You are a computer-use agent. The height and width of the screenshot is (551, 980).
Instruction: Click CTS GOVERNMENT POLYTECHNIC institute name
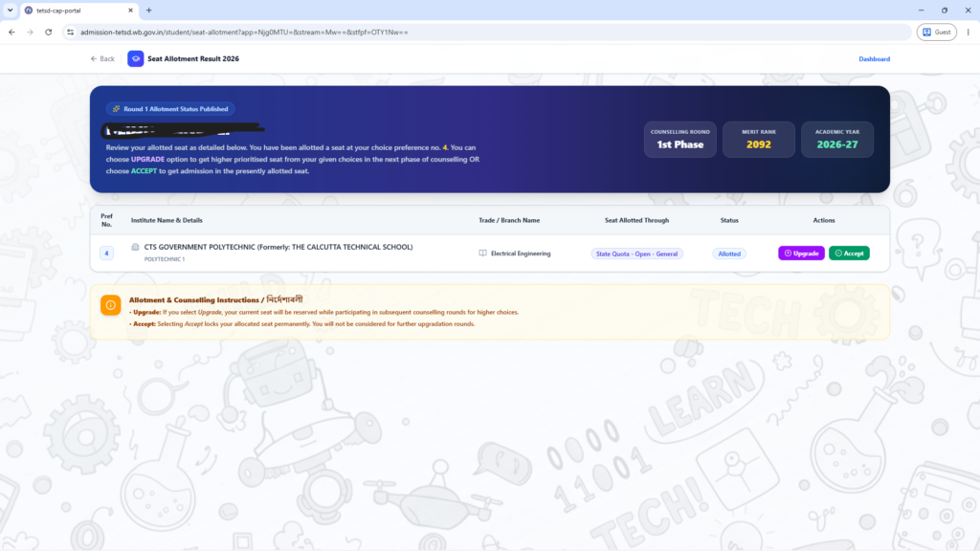coord(278,247)
